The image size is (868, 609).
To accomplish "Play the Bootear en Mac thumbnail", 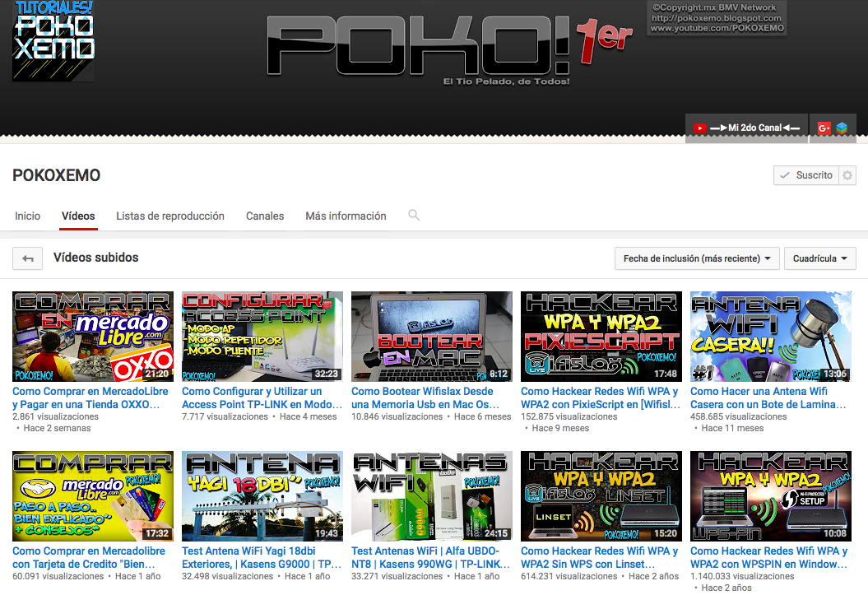I will tap(432, 337).
